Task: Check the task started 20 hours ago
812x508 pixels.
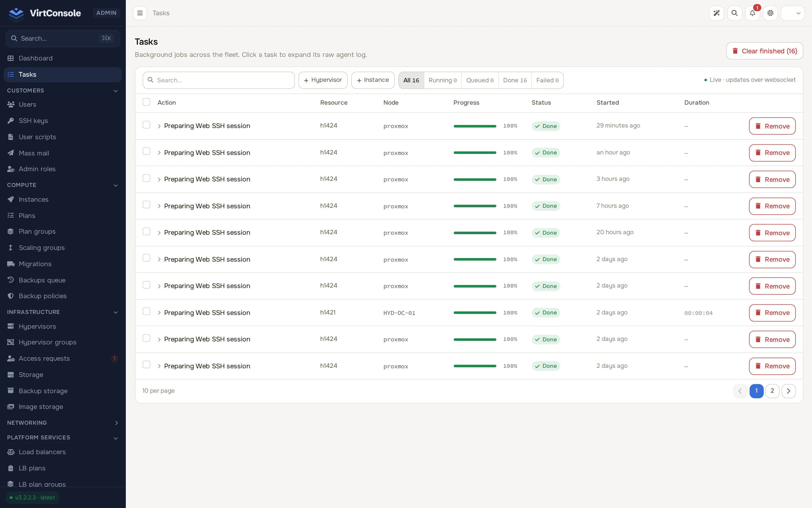Action: coord(146,231)
